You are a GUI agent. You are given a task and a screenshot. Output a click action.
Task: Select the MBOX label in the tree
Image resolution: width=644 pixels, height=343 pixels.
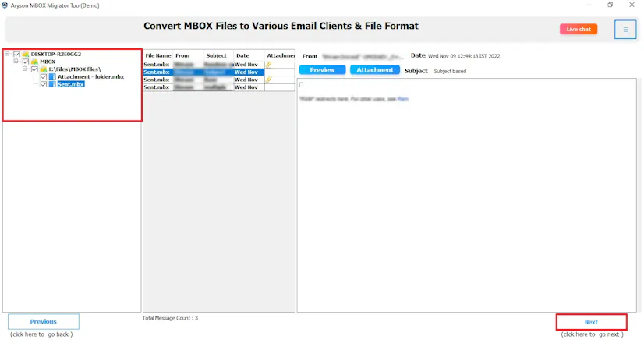tap(48, 62)
